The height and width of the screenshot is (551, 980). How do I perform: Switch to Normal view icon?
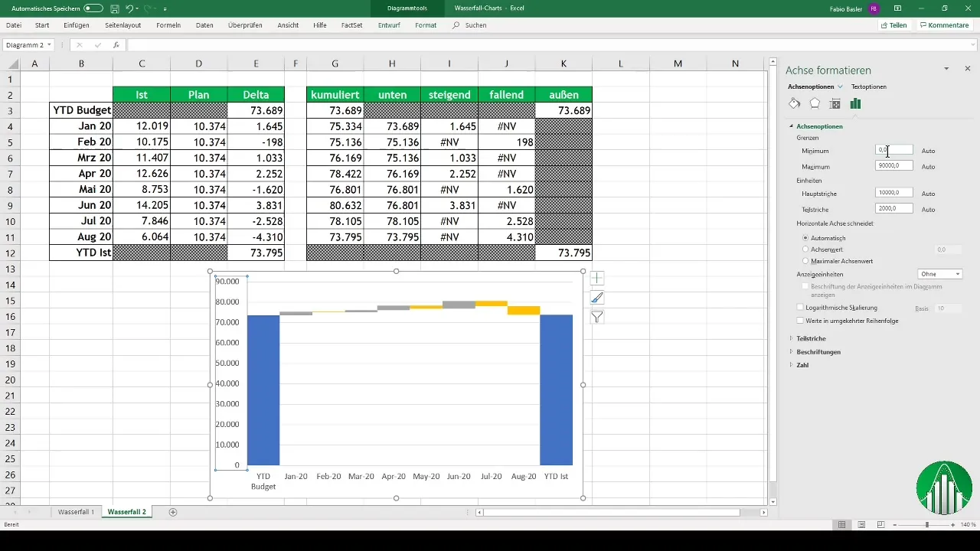click(x=841, y=525)
